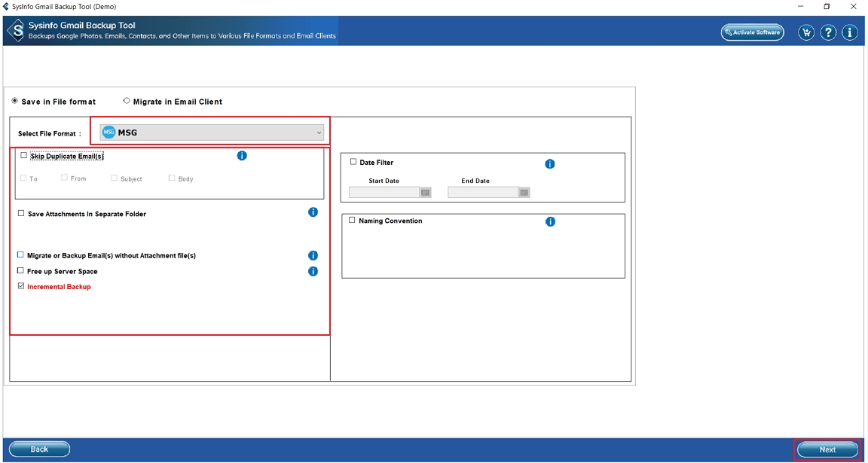Viewport: 868px width, 463px height.
Task: Click the Sysinfo Gmail Backup Tool heading
Action: tap(82, 26)
